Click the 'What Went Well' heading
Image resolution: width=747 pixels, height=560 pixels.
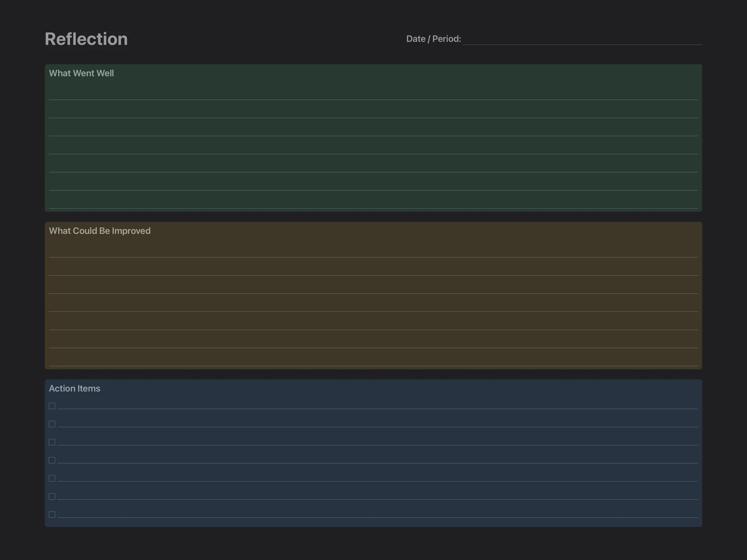point(81,73)
